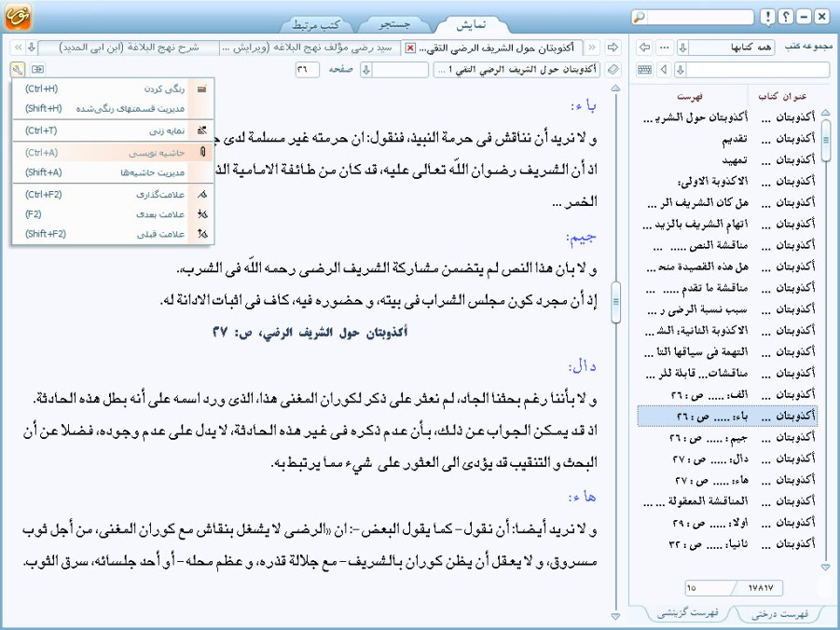Open the virtual keyboard icon
Image resolution: width=840 pixels, height=630 pixels.
644,70
